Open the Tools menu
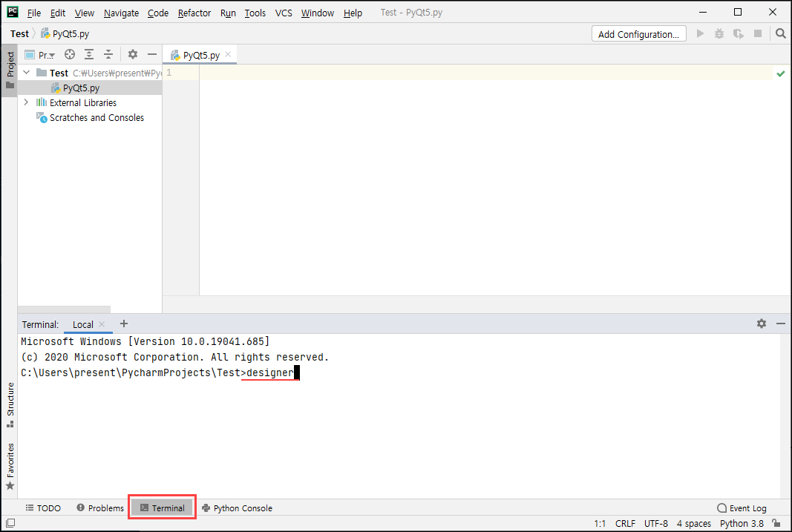Screen dimensions: 792x532 (255, 13)
